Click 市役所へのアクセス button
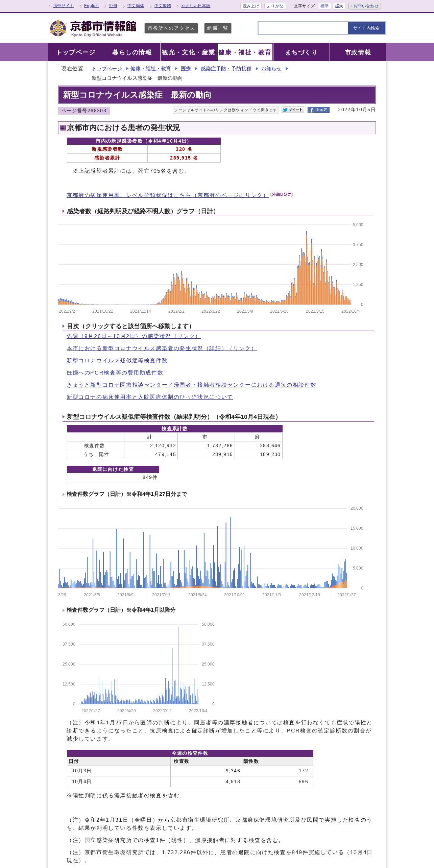This screenshot has height=868, width=434. pos(171,28)
